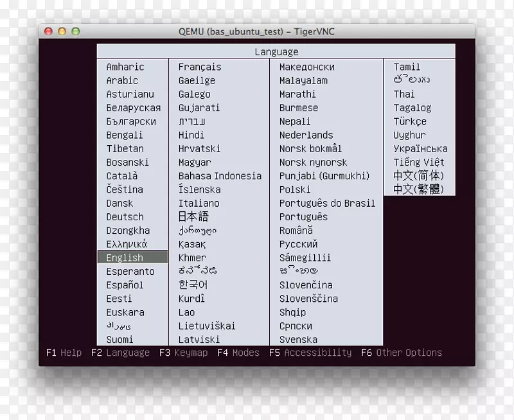Select Svenska near the bottom right

297,339
